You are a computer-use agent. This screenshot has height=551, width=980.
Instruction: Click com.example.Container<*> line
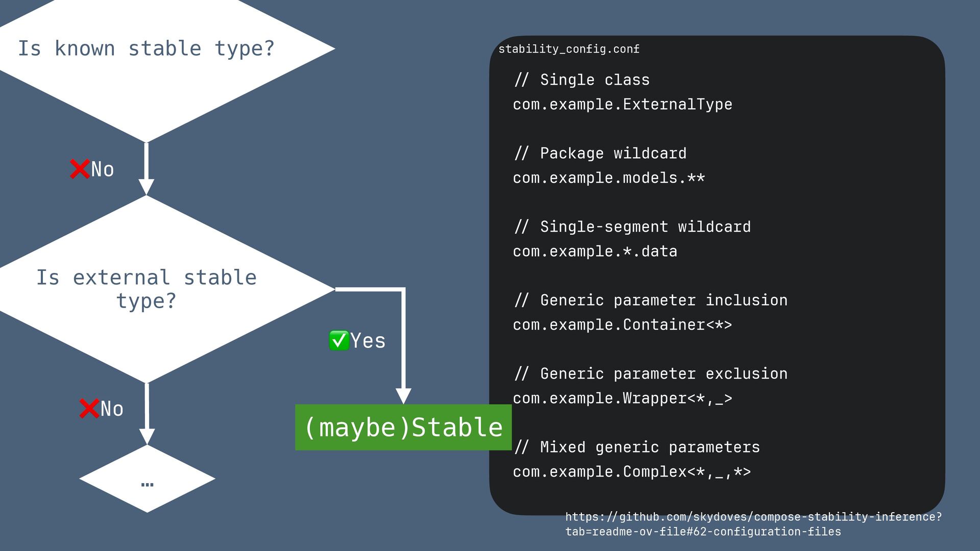click(622, 325)
